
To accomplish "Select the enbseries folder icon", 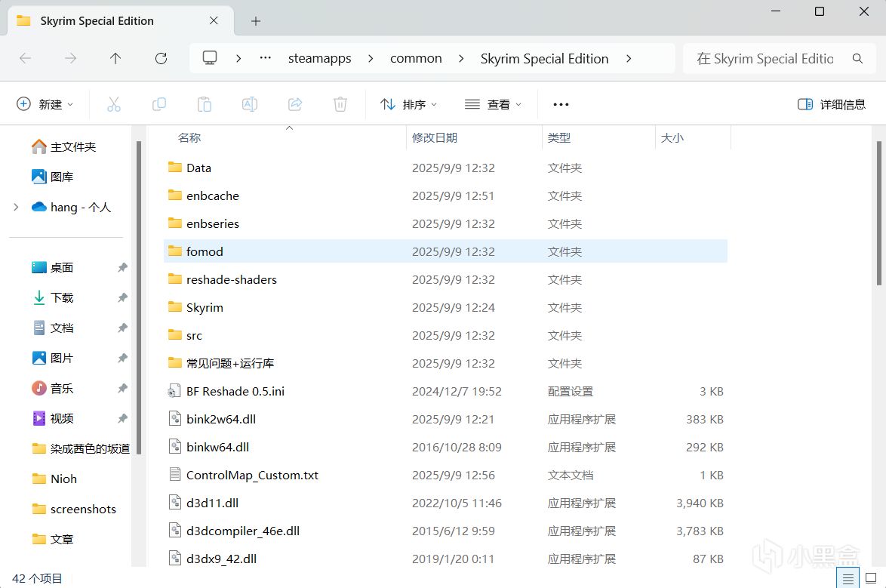I will [x=174, y=223].
